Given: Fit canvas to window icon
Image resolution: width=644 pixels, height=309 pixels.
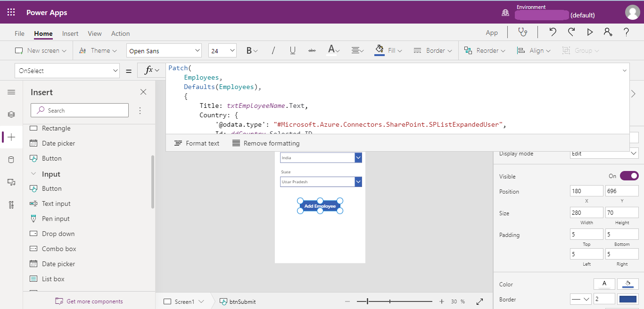Looking at the screenshot, I should [x=480, y=301].
